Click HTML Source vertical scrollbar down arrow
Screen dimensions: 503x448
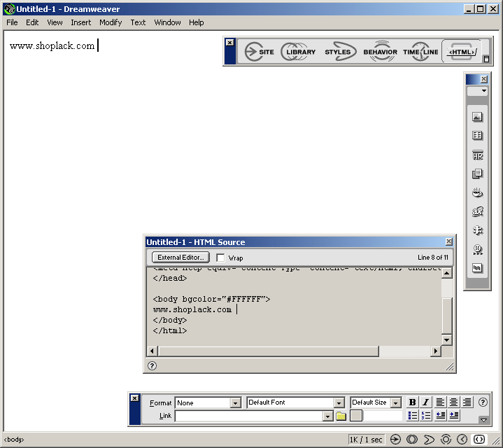447,339
